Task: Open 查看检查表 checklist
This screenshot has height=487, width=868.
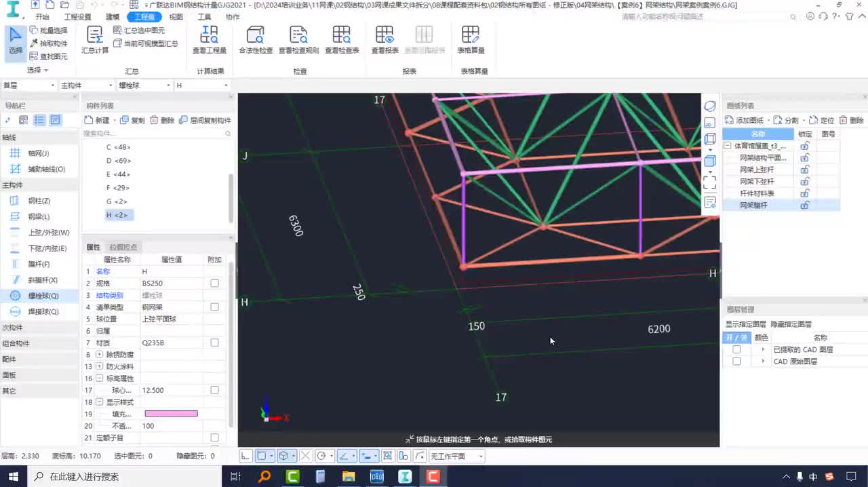Action: 342,40
